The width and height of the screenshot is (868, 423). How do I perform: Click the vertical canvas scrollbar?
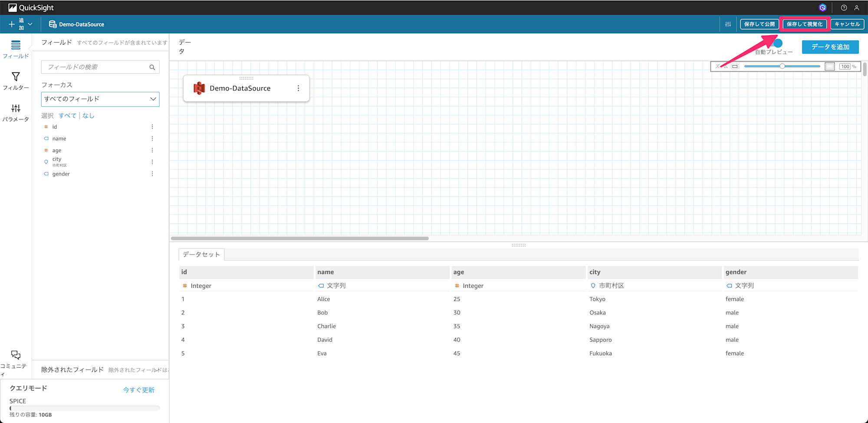[865, 69]
